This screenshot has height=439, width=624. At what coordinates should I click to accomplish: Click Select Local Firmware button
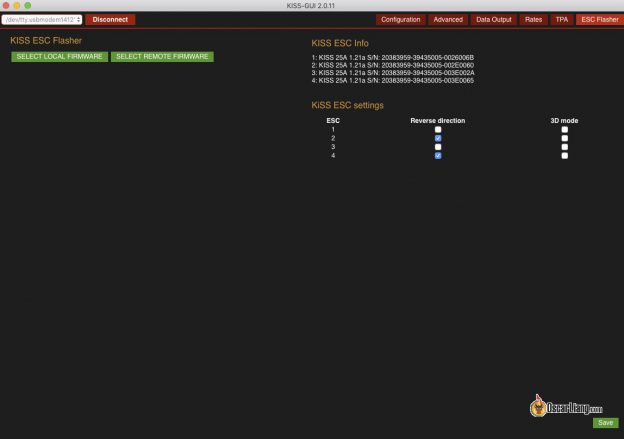pos(60,57)
